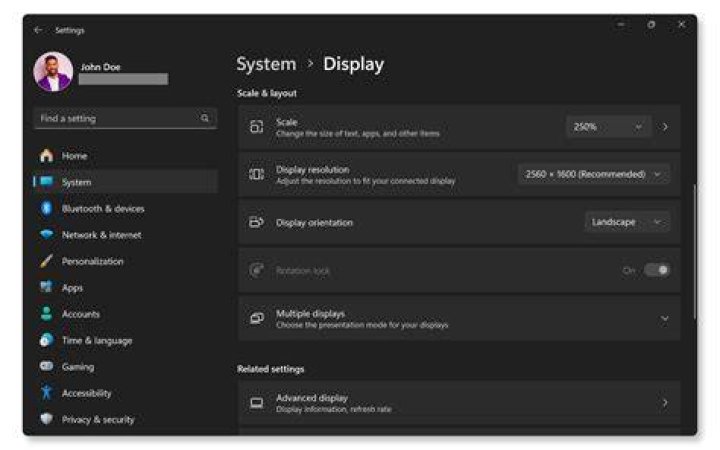Image resolution: width=720 pixels, height=450 pixels.
Task: Click the Gaming controller icon
Action: [x=46, y=366]
